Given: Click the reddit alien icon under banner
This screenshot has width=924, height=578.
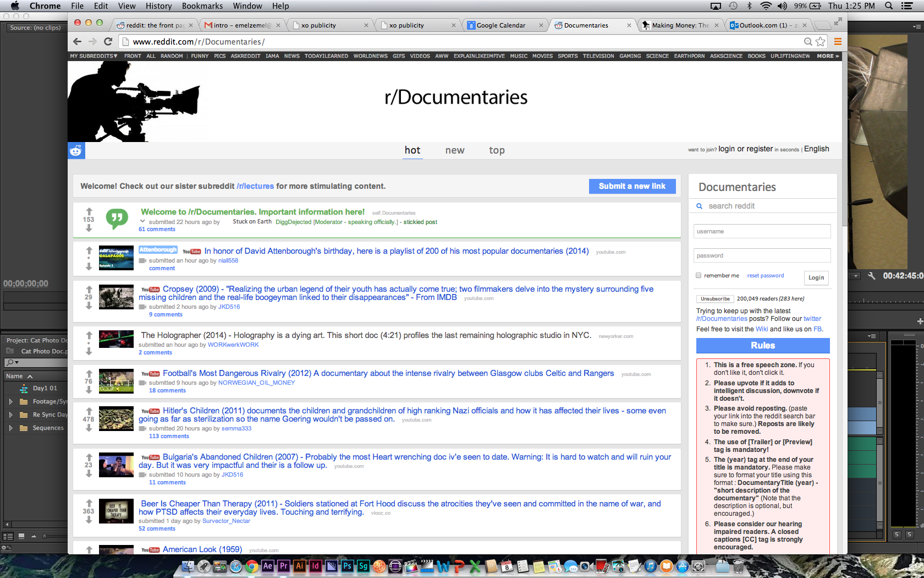Looking at the screenshot, I should [x=76, y=150].
